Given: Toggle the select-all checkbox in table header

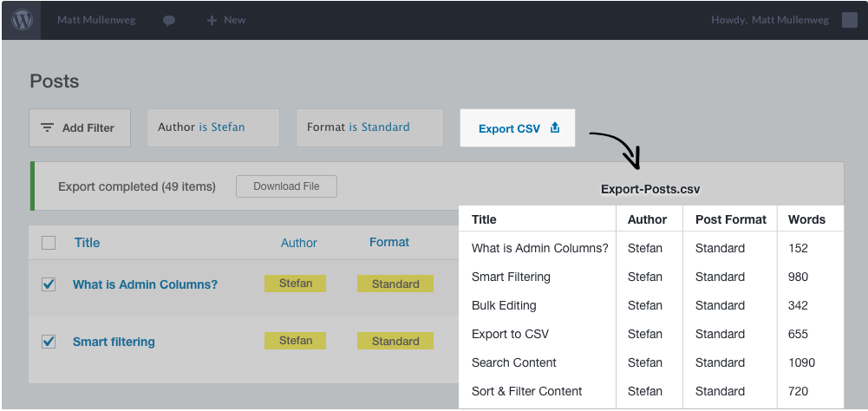Looking at the screenshot, I should [49, 243].
